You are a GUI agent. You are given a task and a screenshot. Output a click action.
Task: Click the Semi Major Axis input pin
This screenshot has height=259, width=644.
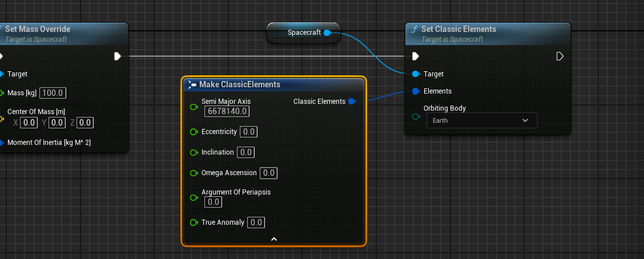(x=194, y=106)
